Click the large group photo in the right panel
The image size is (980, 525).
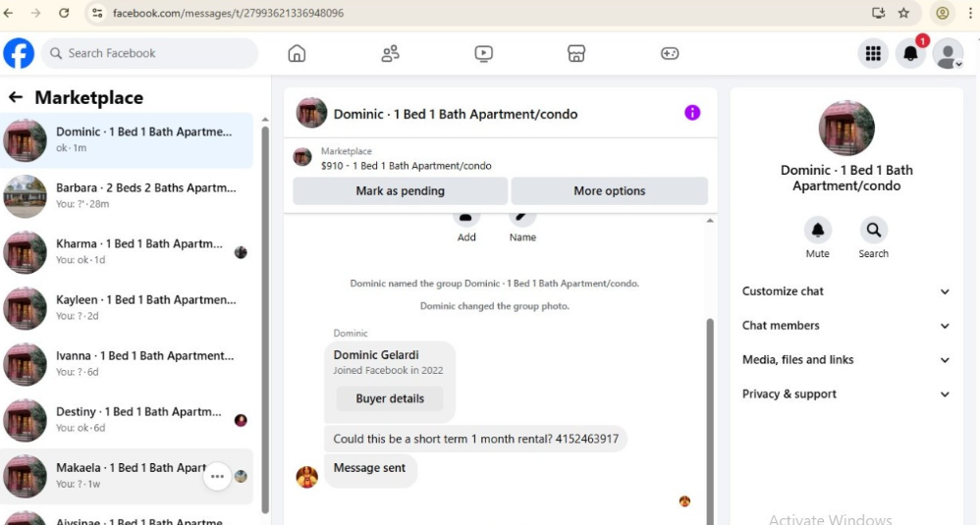pyautogui.click(x=846, y=128)
